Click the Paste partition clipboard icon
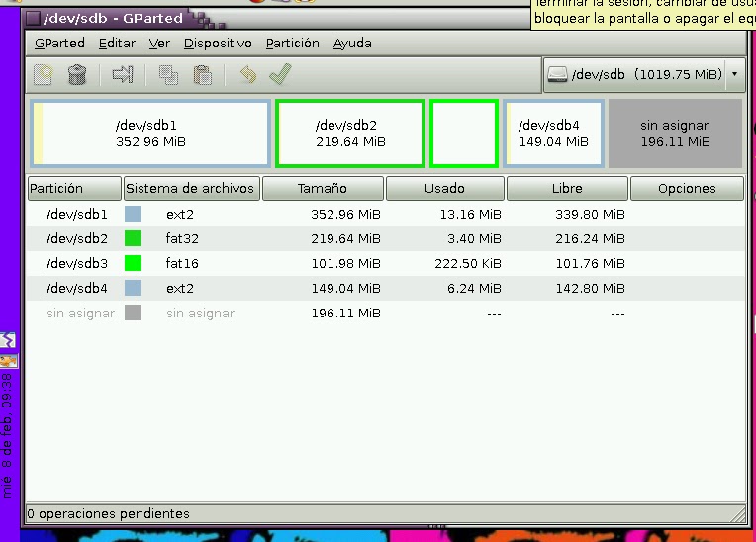This screenshot has width=756, height=542. [203, 75]
